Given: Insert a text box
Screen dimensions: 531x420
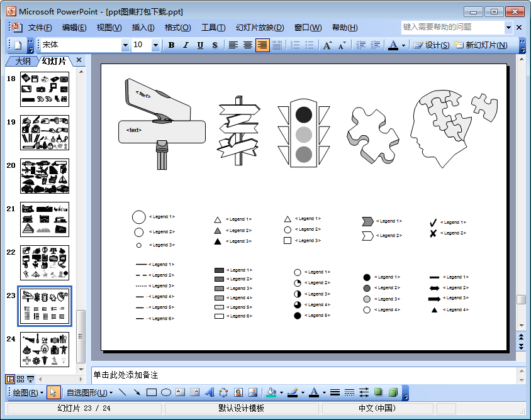Looking at the screenshot, I should [x=180, y=392].
